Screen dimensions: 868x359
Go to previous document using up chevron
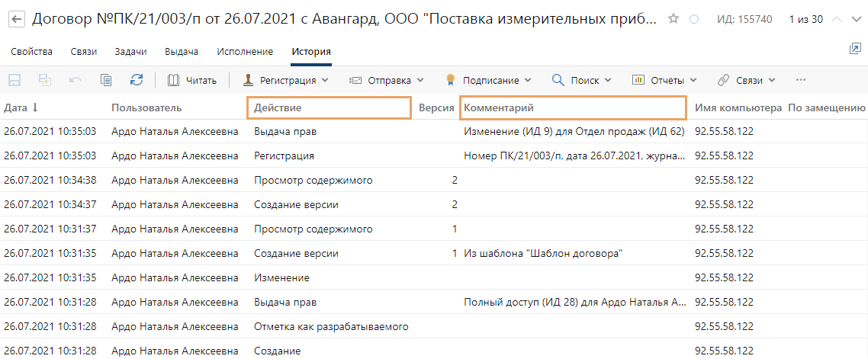(837, 19)
